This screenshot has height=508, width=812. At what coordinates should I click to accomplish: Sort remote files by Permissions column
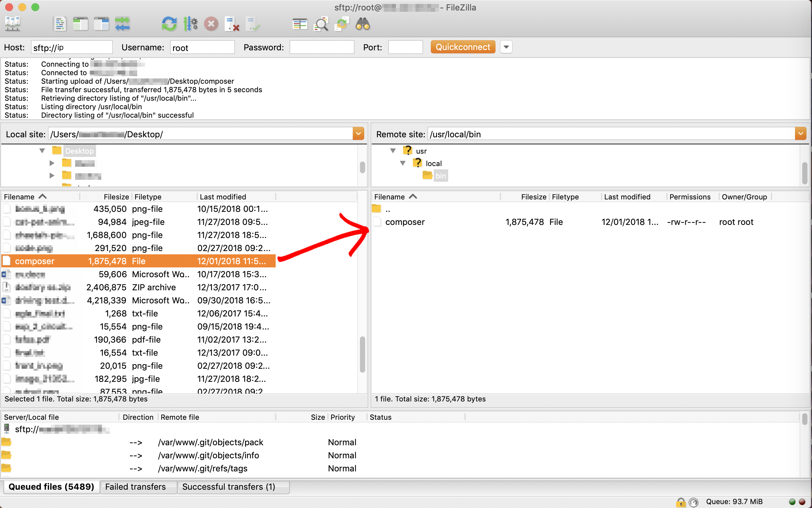690,197
